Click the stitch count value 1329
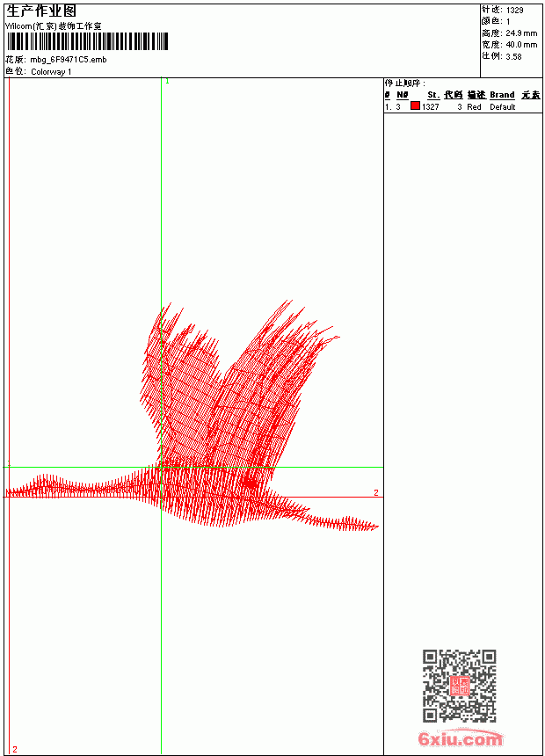The height and width of the screenshot is (756, 545). (514, 11)
